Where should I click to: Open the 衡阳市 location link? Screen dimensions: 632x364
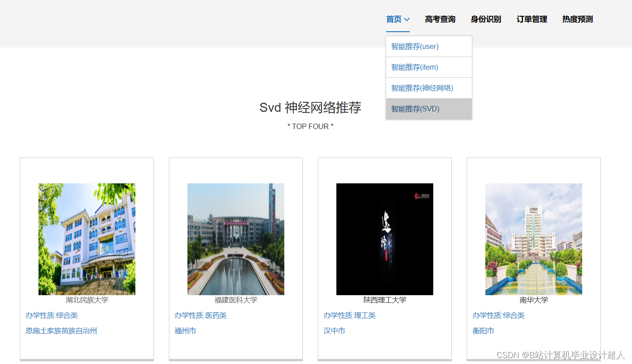483,331
